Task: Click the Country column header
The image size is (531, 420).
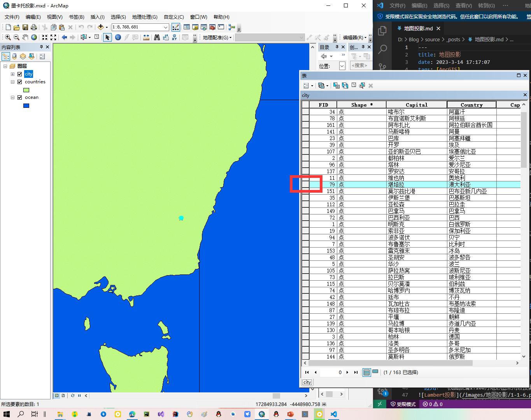Action: click(x=471, y=105)
